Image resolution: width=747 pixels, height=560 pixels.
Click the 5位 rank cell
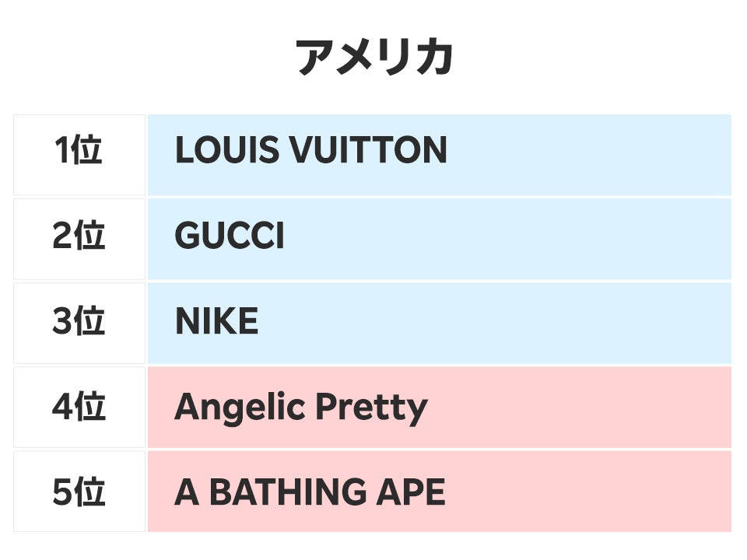[79, 493]
